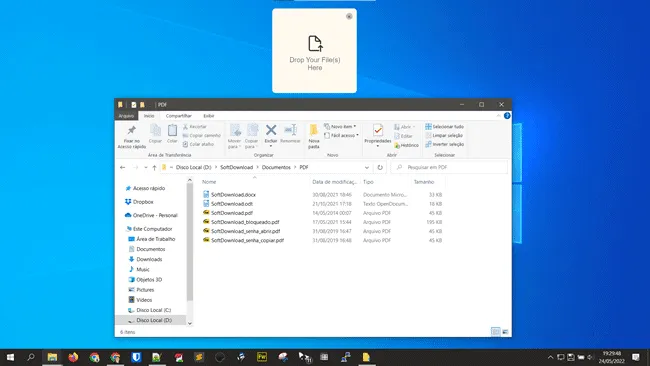Click the Excluir X icon
650x366 pixels.
(x=271, y=130)
